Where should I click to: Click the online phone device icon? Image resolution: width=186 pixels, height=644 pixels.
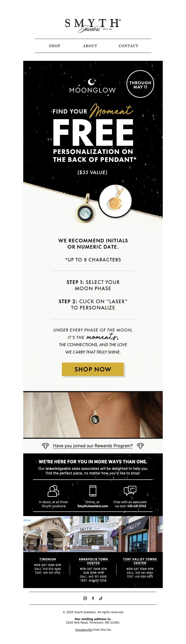pos(93,491)
